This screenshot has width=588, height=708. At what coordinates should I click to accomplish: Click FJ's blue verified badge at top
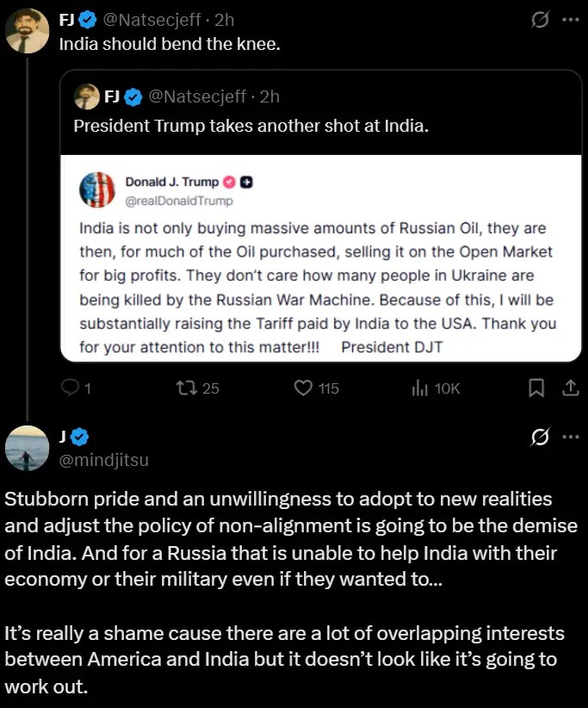(x=88, y=20)
